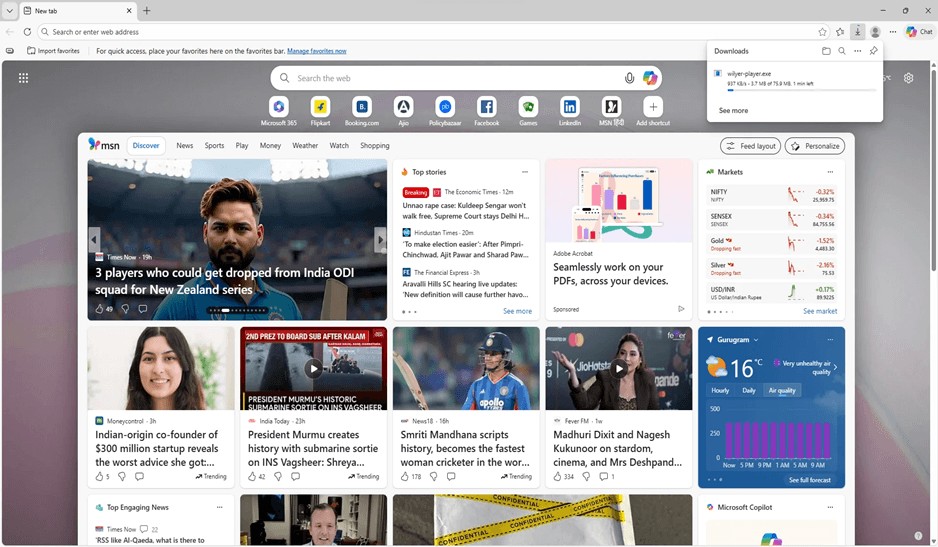This screenshot has width=938, height=547.
Task: Click the Personalize button
Action: [814, 146]
